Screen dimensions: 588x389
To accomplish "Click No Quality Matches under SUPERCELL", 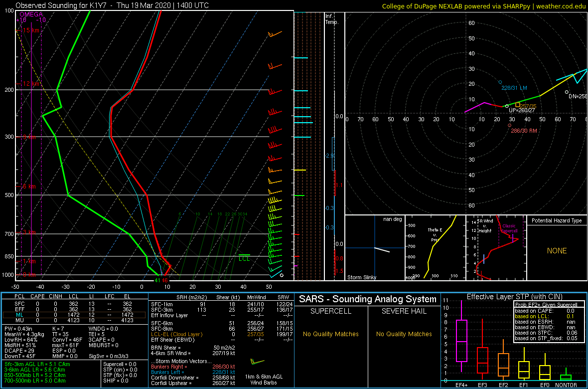I will click(331, 334).
